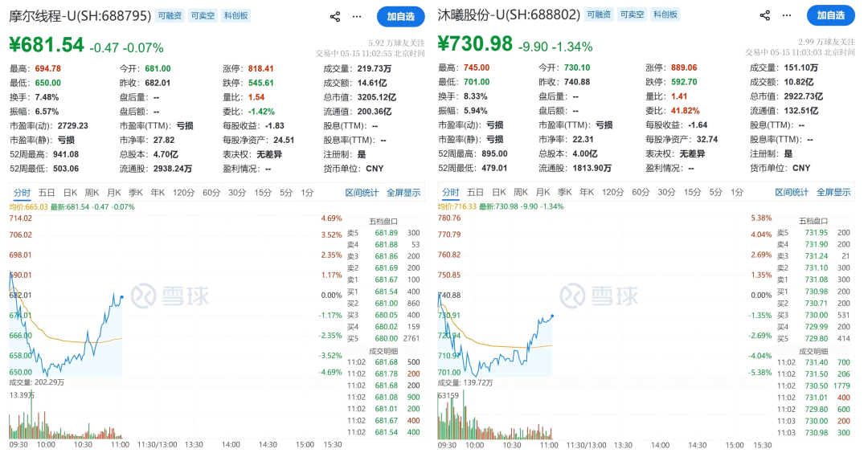Screen dimensions: 868x457
Task: Select 60分 interval in 沐曦股份 chart
Action: pyautogui.click(x=641, y=192)
